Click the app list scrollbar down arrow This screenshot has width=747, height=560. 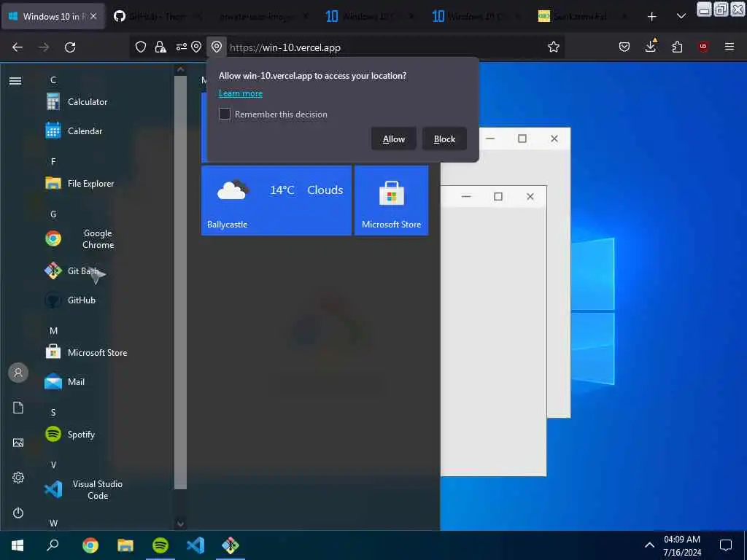click(x=181, y=524)
